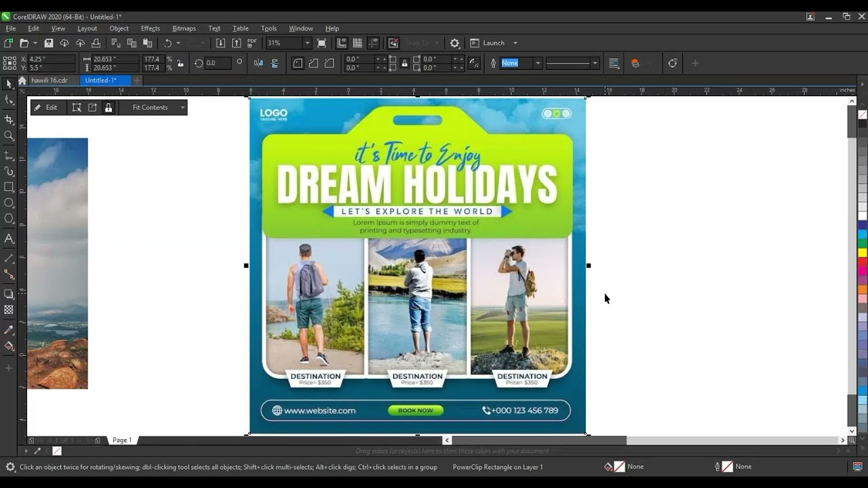The height and width of the screenshot is (488, 868).
Task: Click the New document icon
Action: point(9,43)
